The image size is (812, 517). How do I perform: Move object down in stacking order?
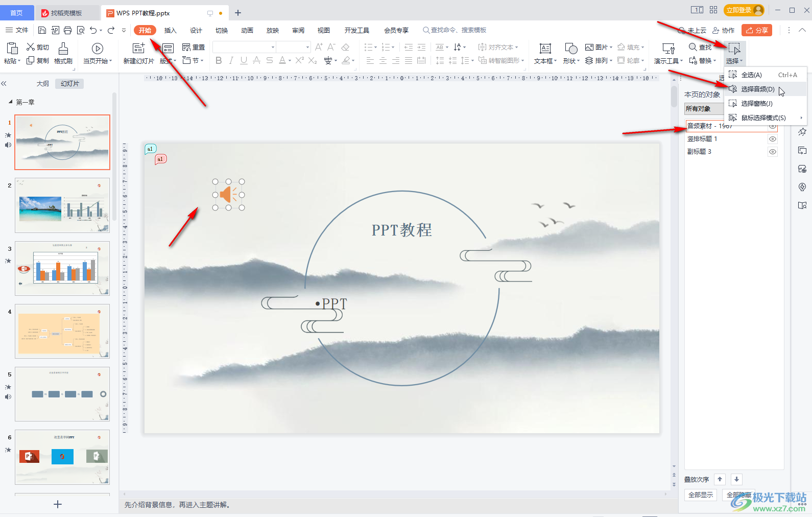coord(736,479)
